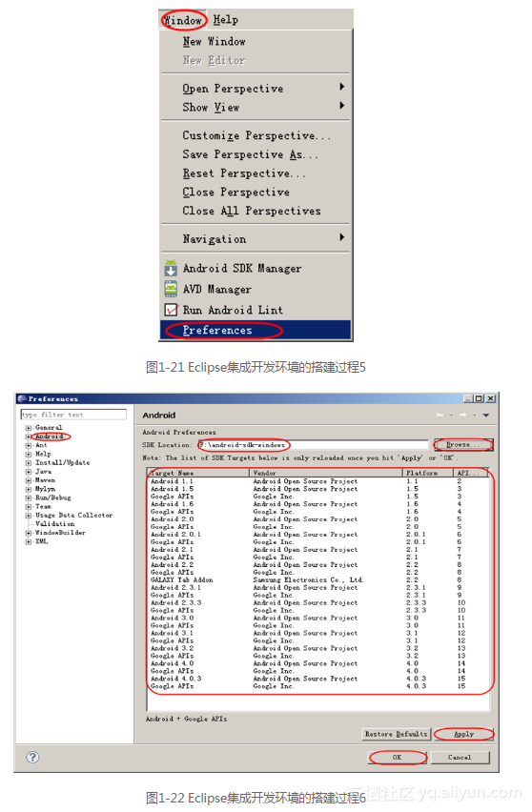Screen dimensions: 532x812
Task: Select the Android 2.3.3 target row
Action: (x=318, y=602)
